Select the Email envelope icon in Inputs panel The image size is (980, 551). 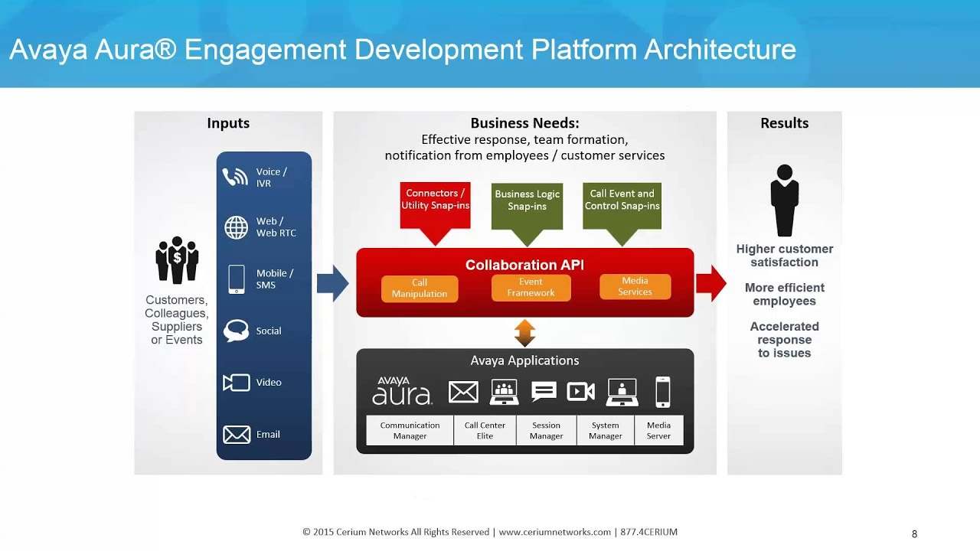coord(235,434)
